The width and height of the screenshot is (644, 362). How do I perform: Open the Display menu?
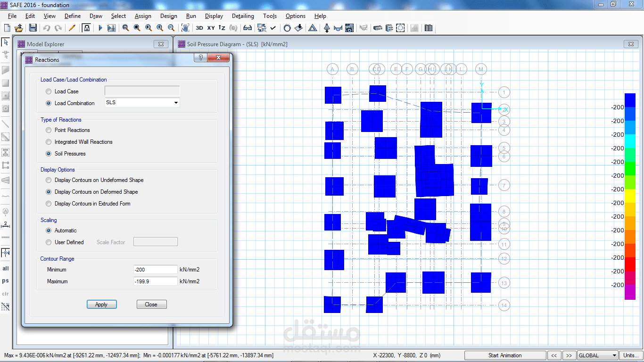tap(214, 16)
